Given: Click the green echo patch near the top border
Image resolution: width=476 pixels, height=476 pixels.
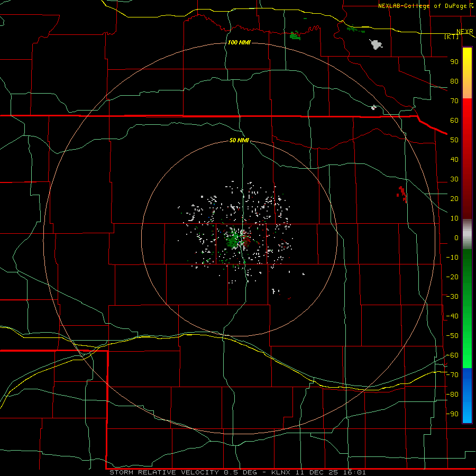Looking at the screenshot, I should tap(295, 35).
